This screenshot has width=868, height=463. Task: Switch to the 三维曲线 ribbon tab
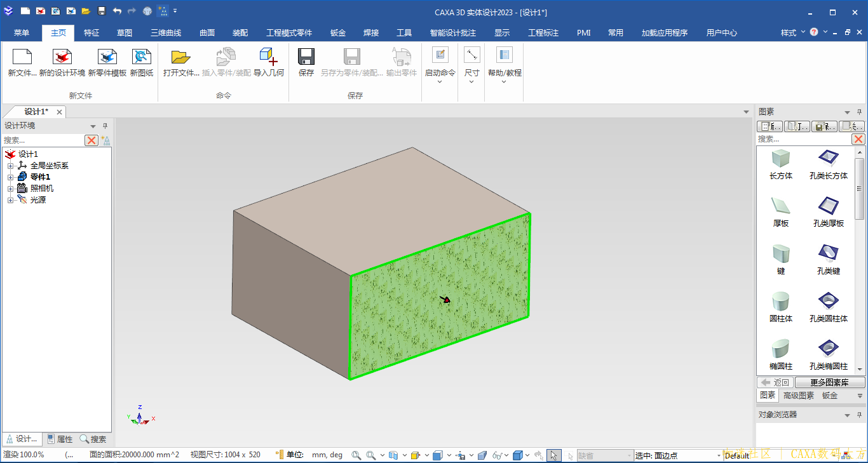point(166,33)
